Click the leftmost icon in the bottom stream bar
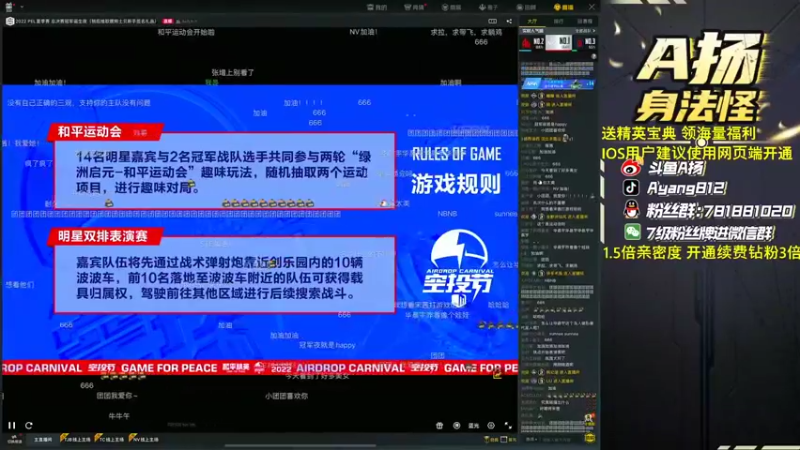 14,439
